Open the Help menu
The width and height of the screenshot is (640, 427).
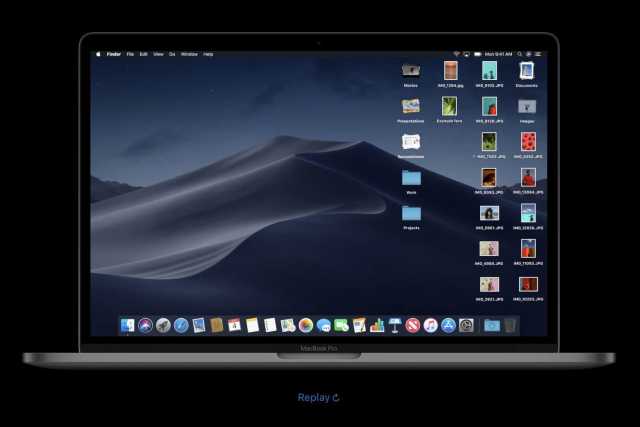point(208,54)
